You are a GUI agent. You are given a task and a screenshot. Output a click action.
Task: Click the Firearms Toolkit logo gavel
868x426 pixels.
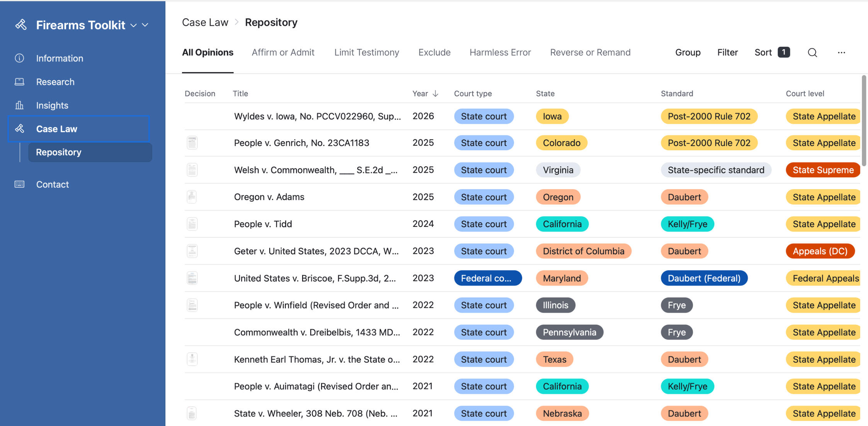click(x=21, y=24)
